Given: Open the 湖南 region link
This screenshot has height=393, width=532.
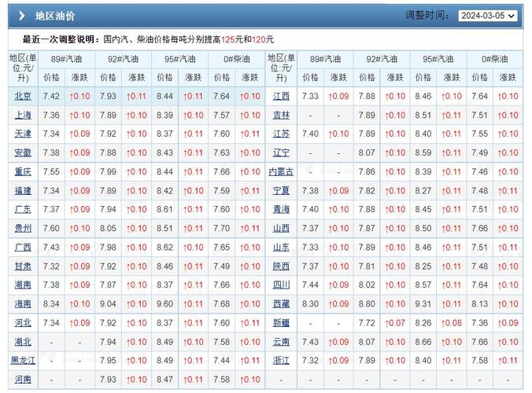Looking at the screenshot, I should coord(23,285).
